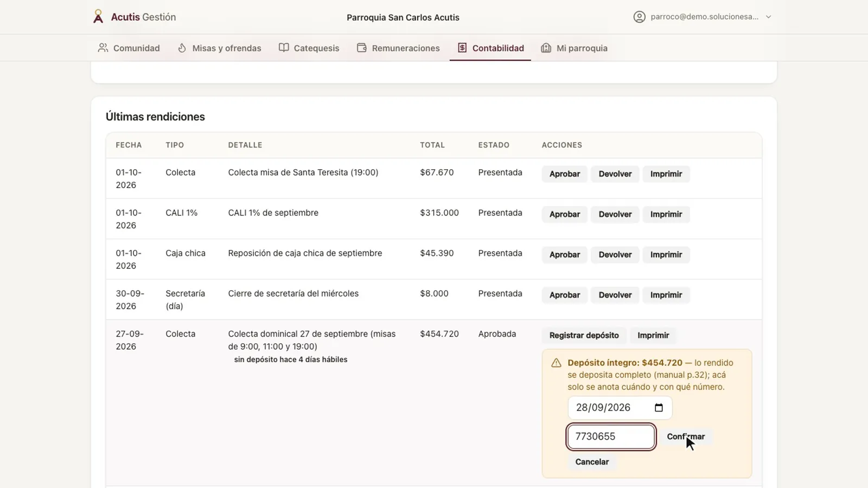
Task: Click Devolver for CALI 1% de septiembre
Action: [x=615, y=214]
